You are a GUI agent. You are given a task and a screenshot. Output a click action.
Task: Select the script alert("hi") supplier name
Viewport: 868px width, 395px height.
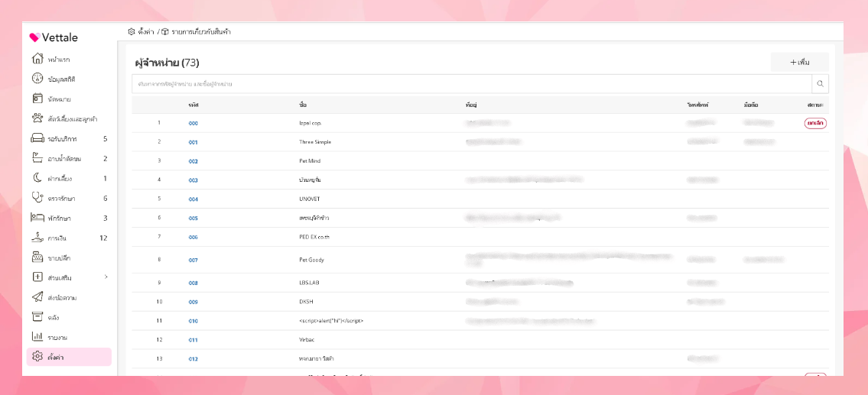(331, 321)
